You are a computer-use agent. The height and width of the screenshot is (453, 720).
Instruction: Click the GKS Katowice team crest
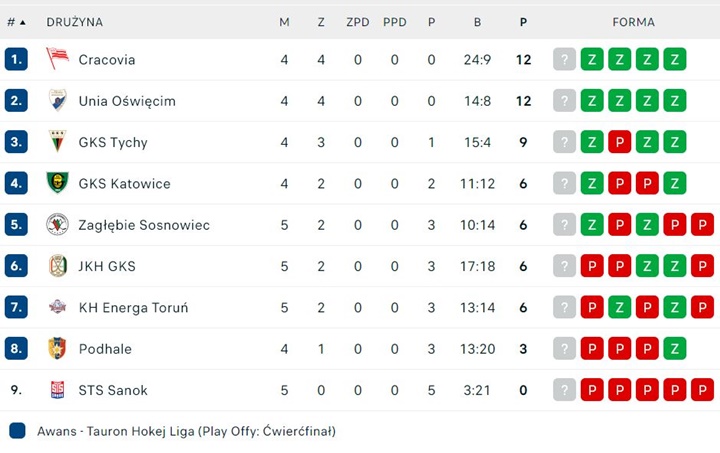pos(57,183)
